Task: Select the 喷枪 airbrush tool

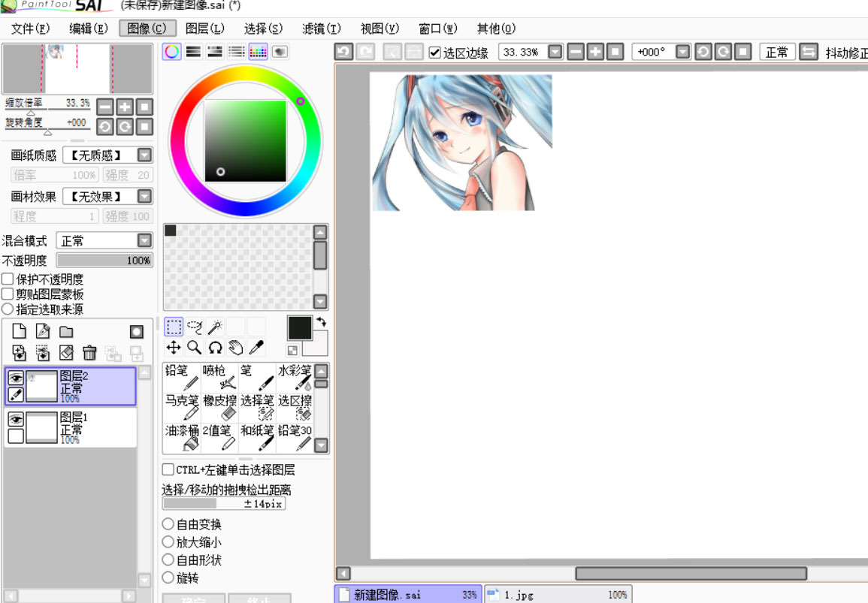Action: pos(219,377)
